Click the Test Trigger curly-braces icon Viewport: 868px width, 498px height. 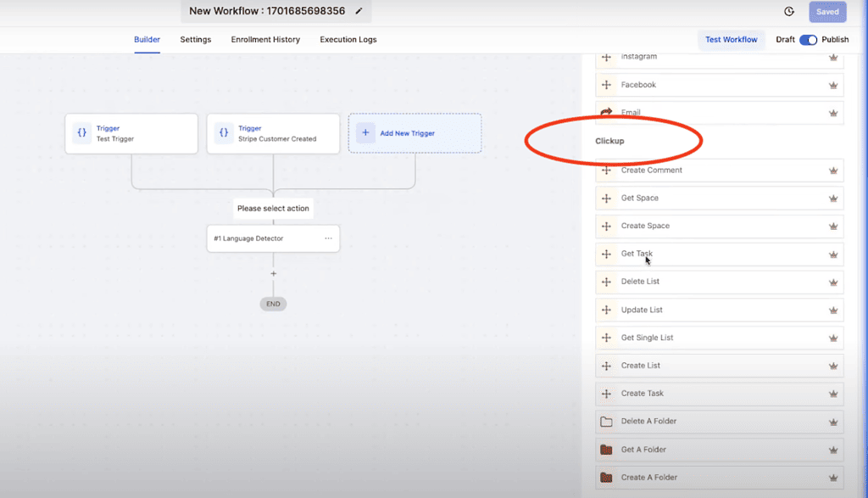tap(81, 133)
